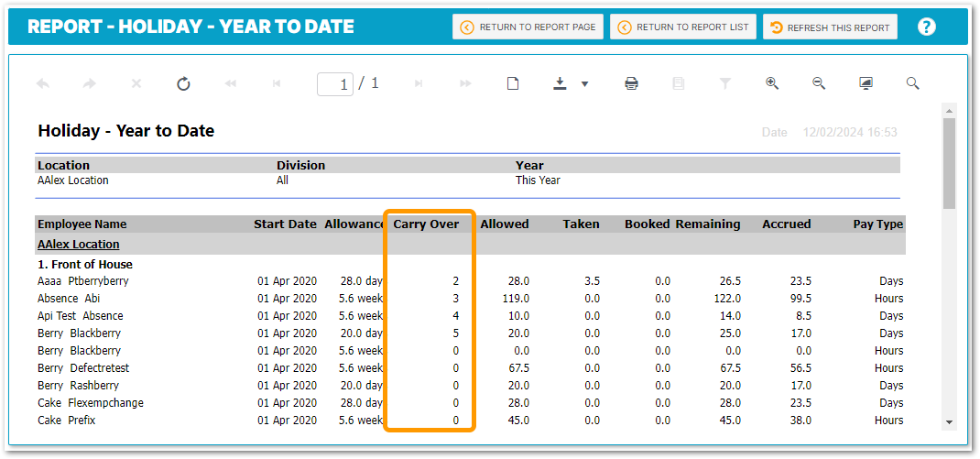The width and height of the screenshot is (980, 459).
Task: Click the Remaining value 122.0
Action: click(x=727, y=299)
